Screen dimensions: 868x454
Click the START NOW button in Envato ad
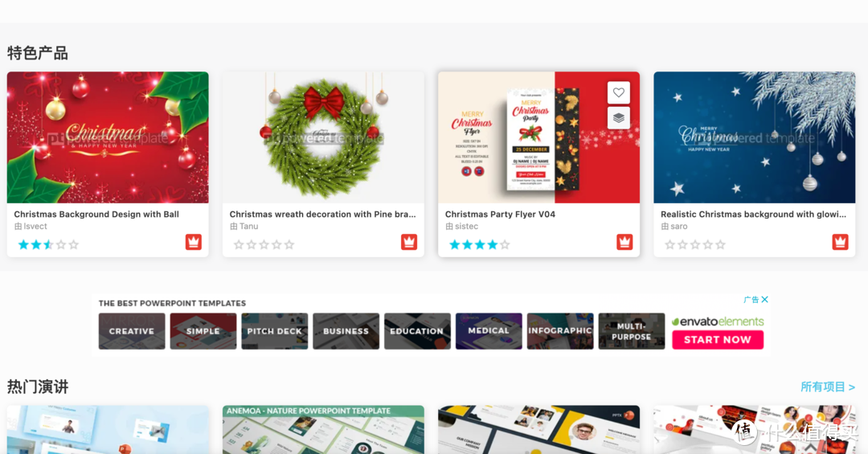click(718, 340)
